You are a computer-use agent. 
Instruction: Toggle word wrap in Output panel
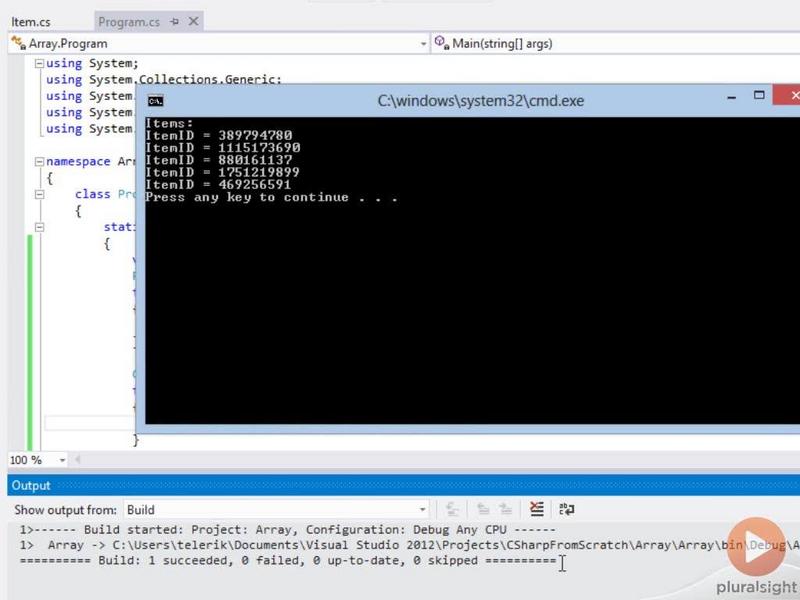[567, 509]
